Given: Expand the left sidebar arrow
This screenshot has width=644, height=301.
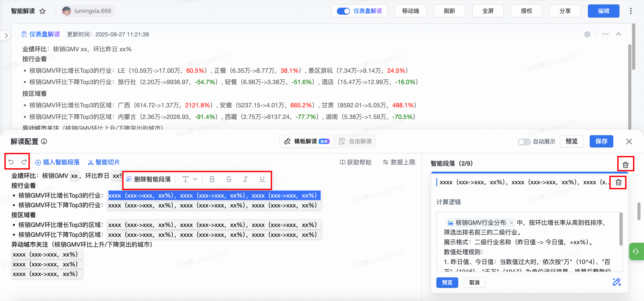Looking at the screenshot, I should tap(6, 35).
